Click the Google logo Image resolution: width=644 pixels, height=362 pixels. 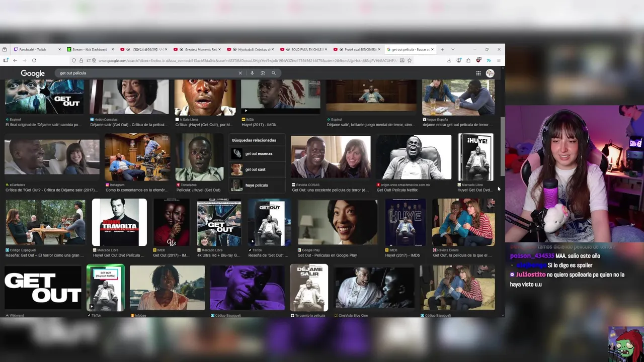coord(33,73)
